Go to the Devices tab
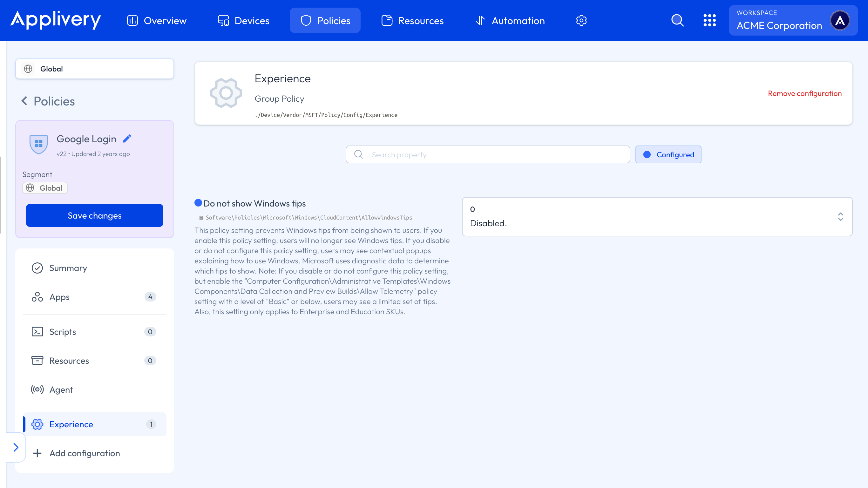868x488 pixels. (244, 21)
